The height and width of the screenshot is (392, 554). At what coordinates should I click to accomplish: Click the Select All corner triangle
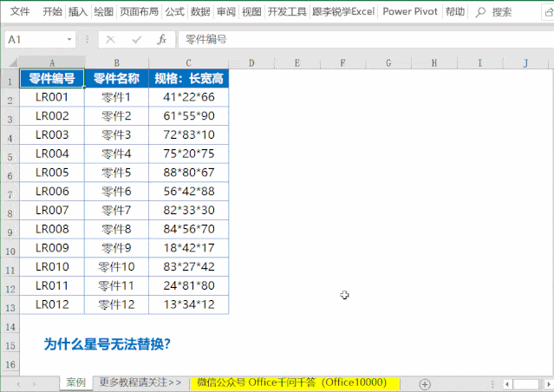[x=11, y=62]
